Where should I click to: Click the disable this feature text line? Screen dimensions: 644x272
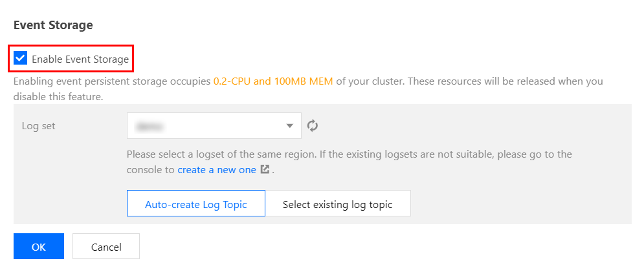[x=58, y=97]
